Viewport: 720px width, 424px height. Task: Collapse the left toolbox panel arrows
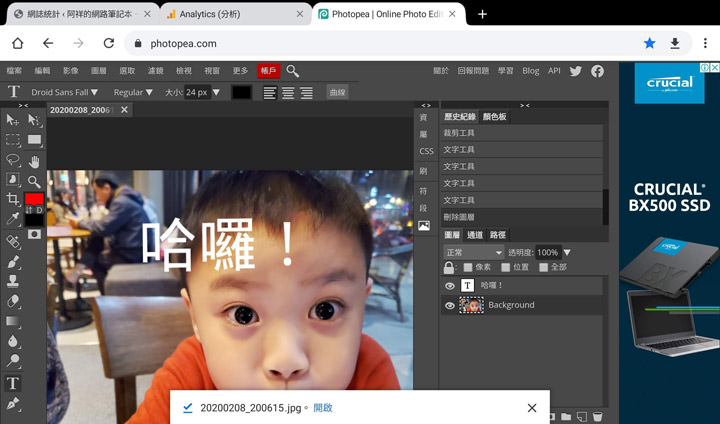pos(23,105)
